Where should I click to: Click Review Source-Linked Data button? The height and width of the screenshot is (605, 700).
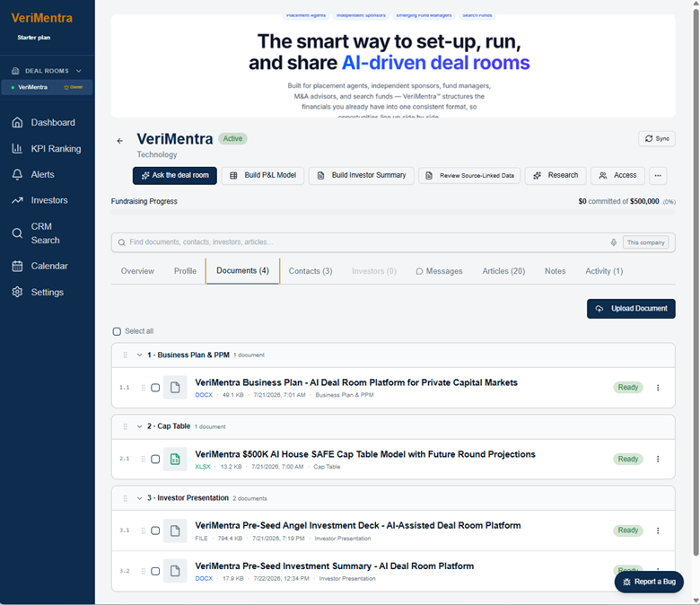pos(469,175)
